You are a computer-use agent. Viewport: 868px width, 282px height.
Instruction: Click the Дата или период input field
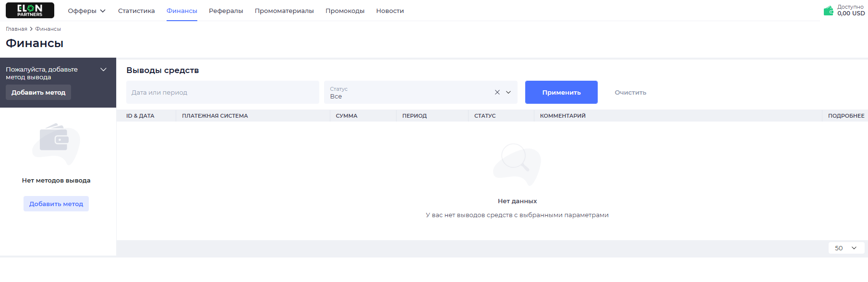coord(223,92)
